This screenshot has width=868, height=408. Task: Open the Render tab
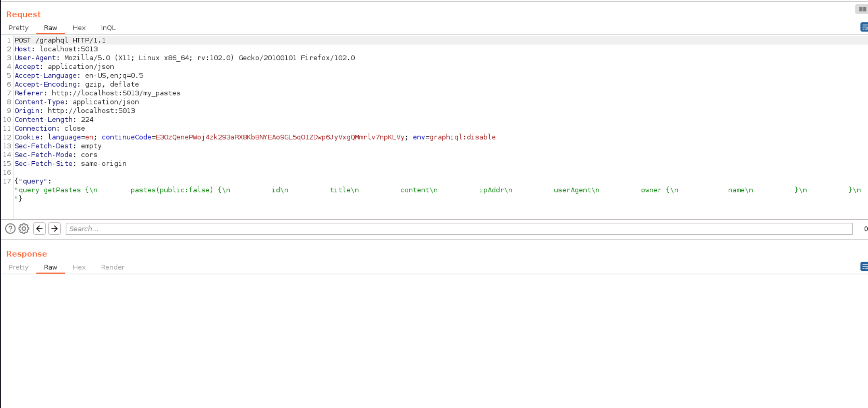click(x=112, y=267)
